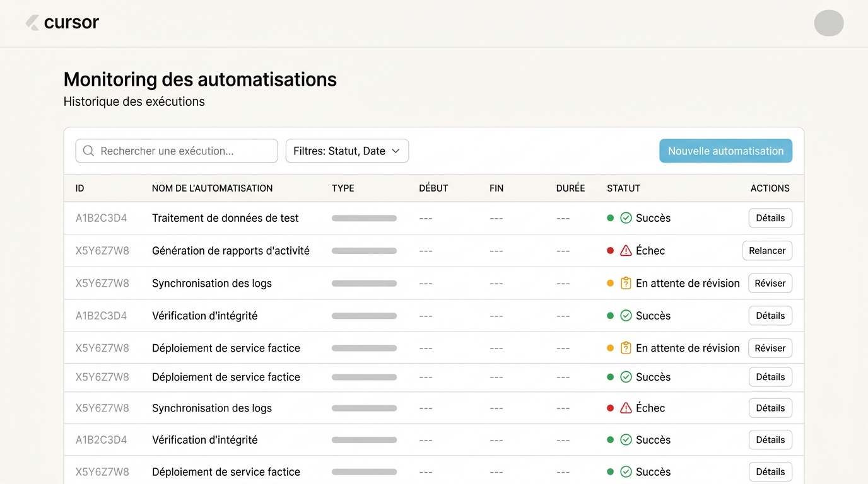Click the Échec status of Génération de rapports d'activité

coord(650,251)
